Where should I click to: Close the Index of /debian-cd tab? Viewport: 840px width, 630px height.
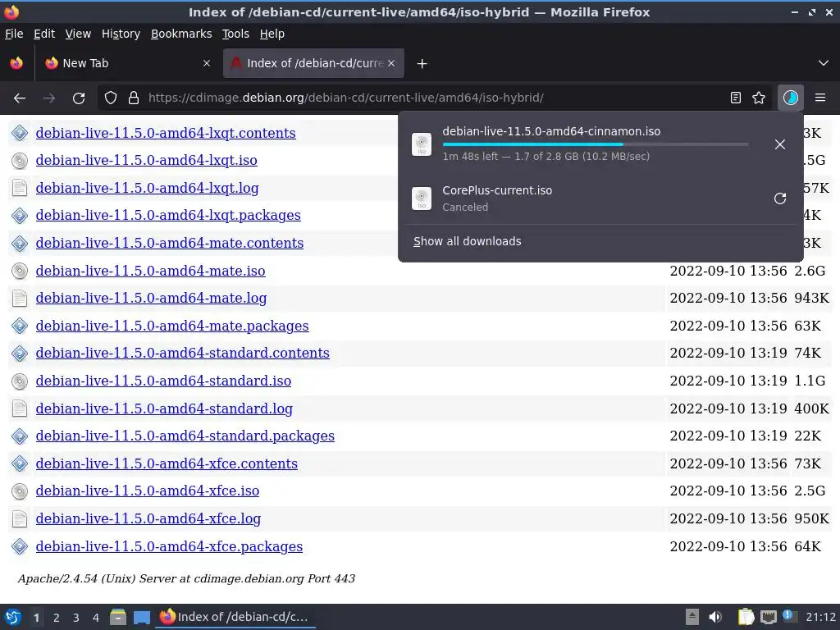[x=391, y=63]
